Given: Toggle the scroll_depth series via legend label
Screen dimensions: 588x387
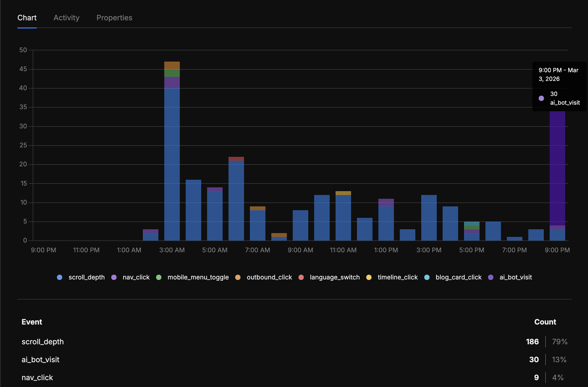Looking at the screenshot, I should (x=87, y=277).
